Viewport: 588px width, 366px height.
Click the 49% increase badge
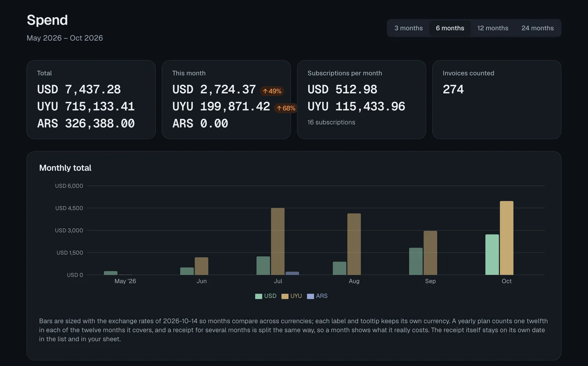tap(272, 91)
